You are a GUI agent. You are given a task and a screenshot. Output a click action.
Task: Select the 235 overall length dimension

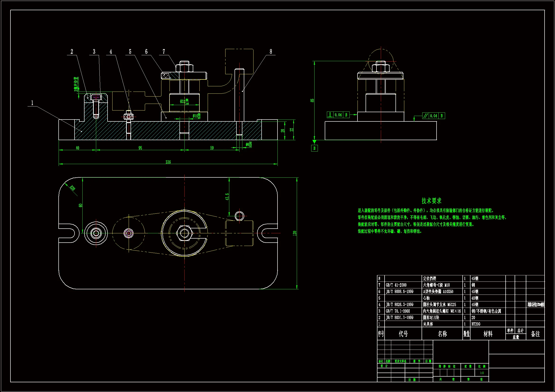tap(168, 162)
